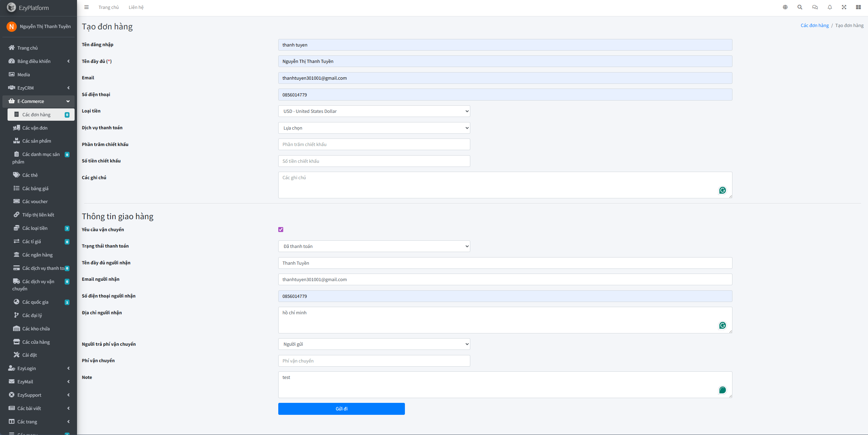Click the hamburger menu toggle icon

click(87, 7)
